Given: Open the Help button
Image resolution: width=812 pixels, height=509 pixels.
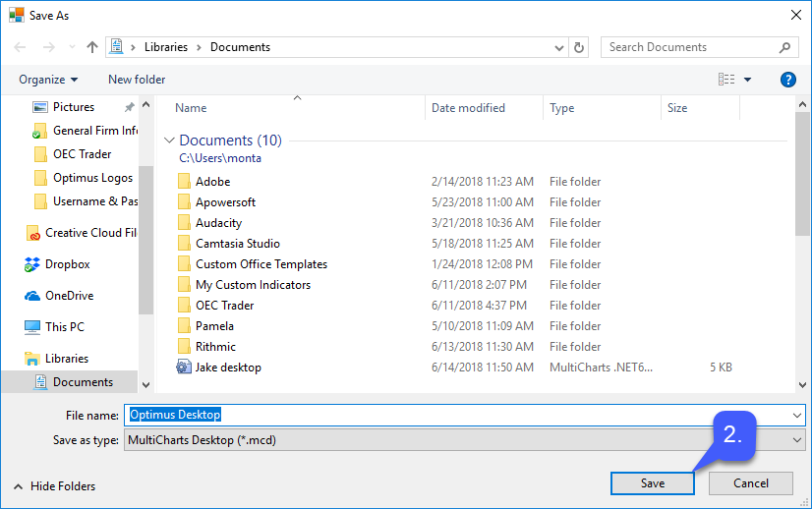Looking at the screenshot, I should pos(787,80).
